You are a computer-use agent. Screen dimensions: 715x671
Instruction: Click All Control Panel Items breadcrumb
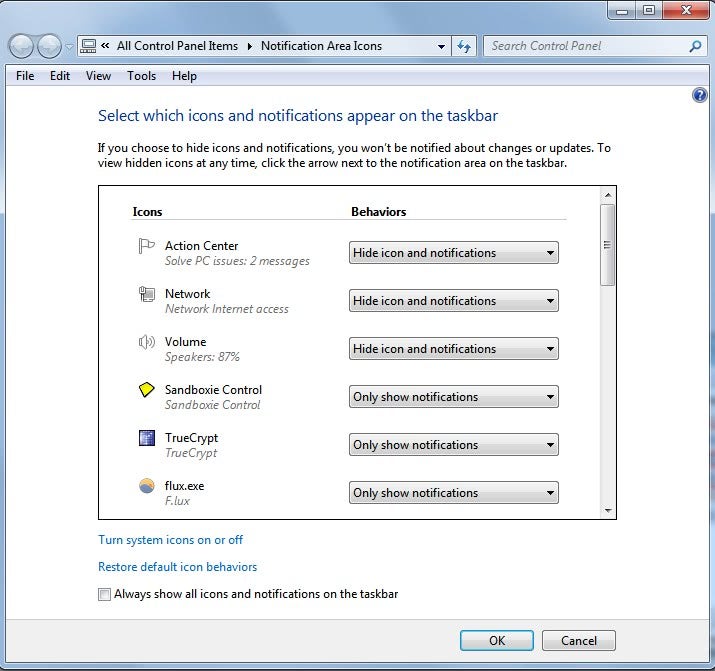click(x=177, y=46)
